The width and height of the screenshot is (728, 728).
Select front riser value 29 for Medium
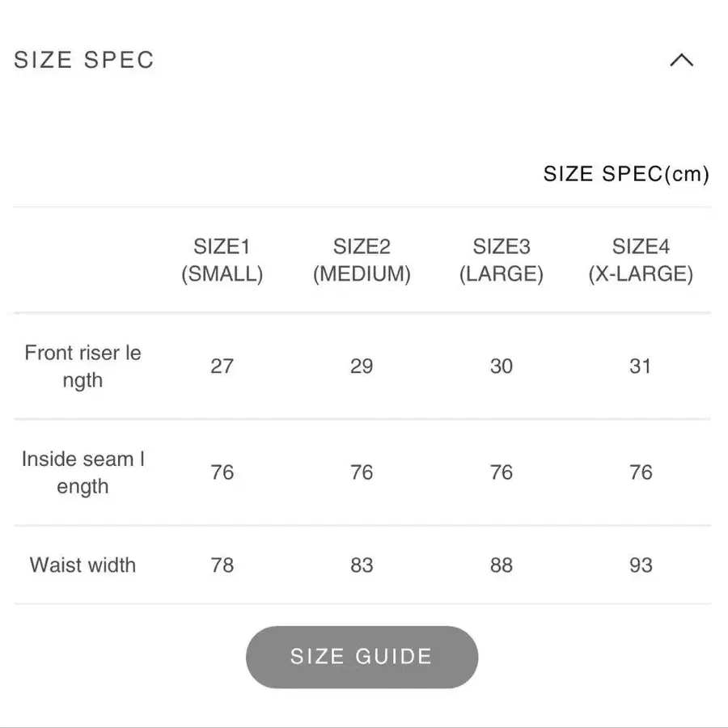pos(362,366)
